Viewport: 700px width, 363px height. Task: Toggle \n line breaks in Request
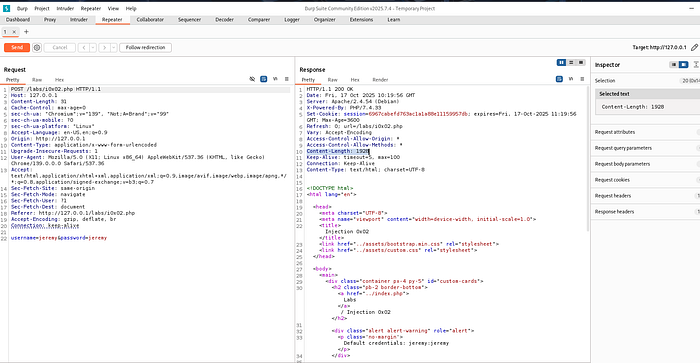coord(275,79)
